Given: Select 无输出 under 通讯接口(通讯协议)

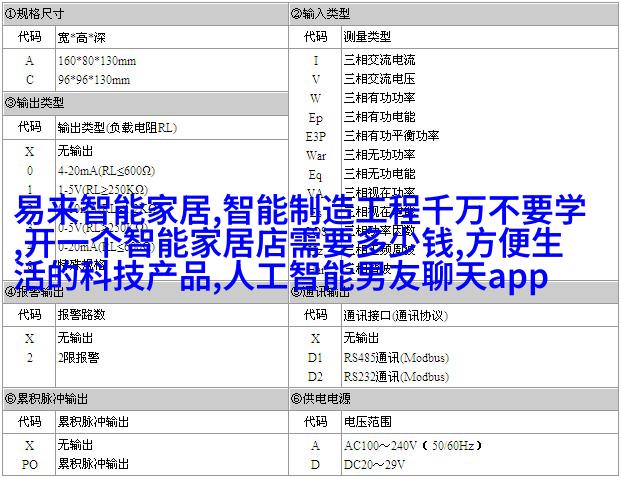Looking at the screenshot, I should 361,338.
